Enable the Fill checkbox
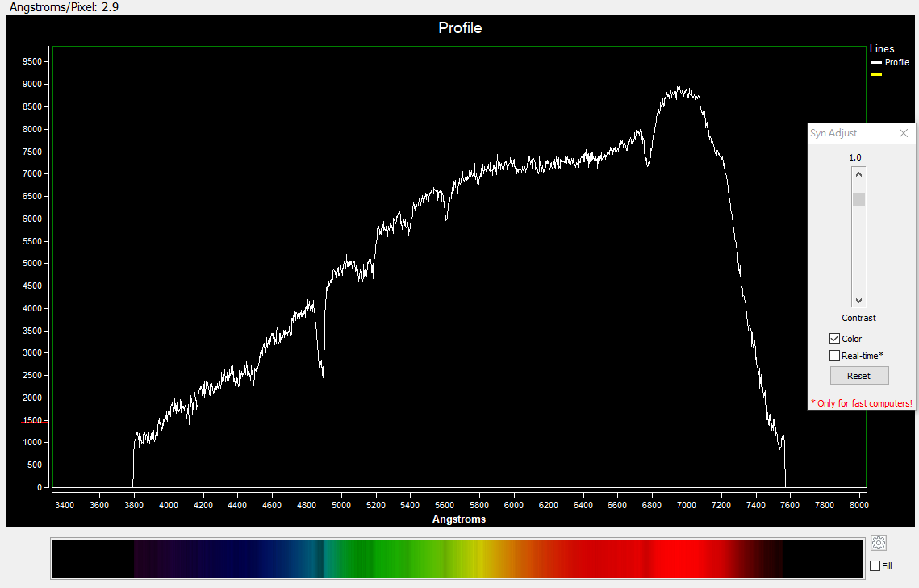Screen dimensions: 919x588 click(875, 566)
